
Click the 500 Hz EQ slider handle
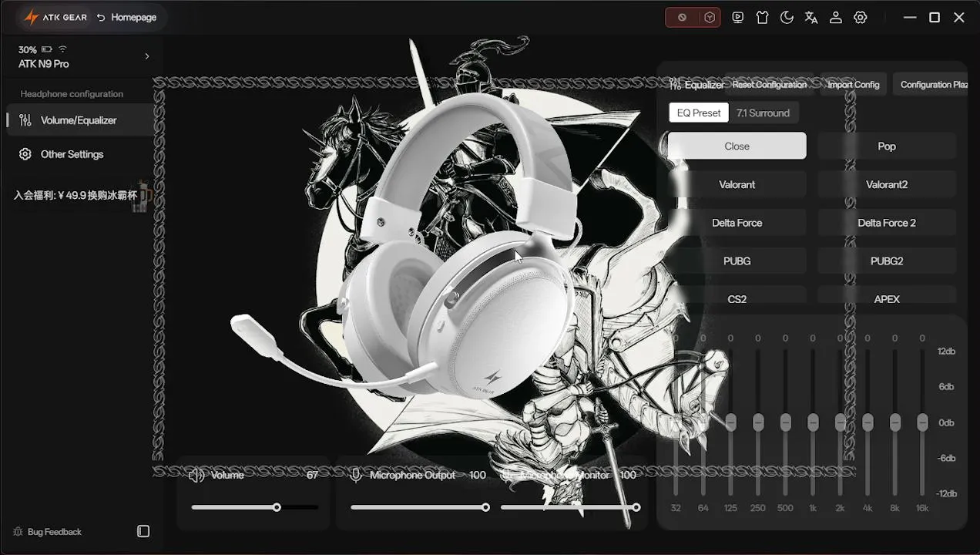pyautogui.click(x=785, y=422)
